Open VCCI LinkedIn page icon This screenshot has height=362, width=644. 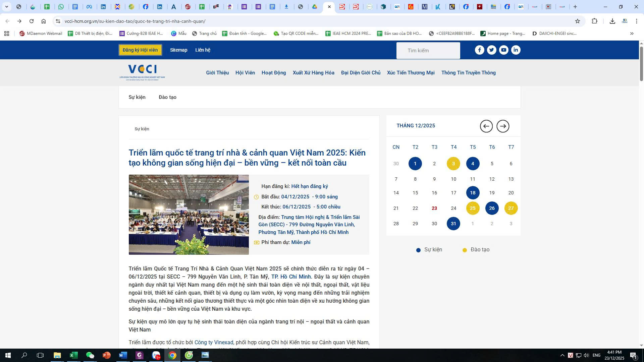click(x=516, y=50)
